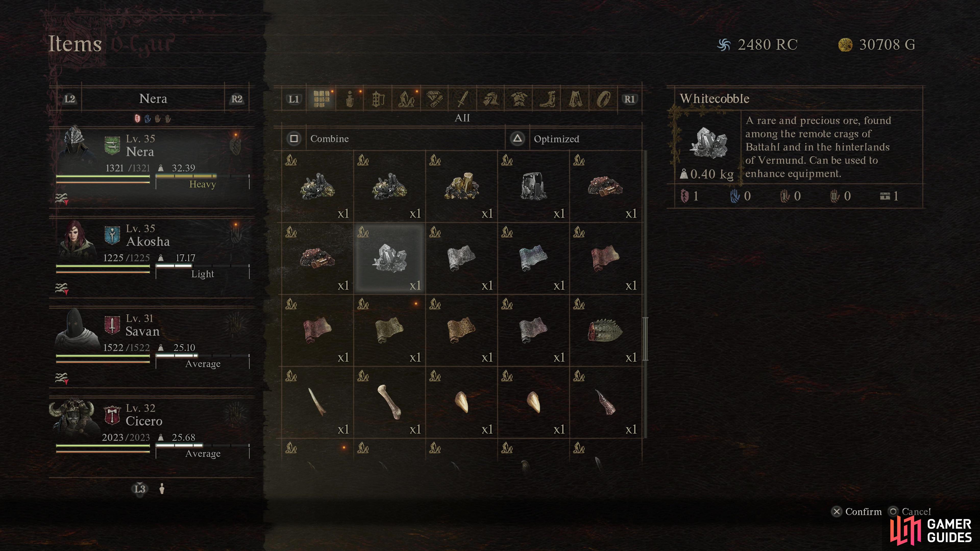Go to previous category with L1
The width and height of the screenshot is (980, 551).
(294, 99)
